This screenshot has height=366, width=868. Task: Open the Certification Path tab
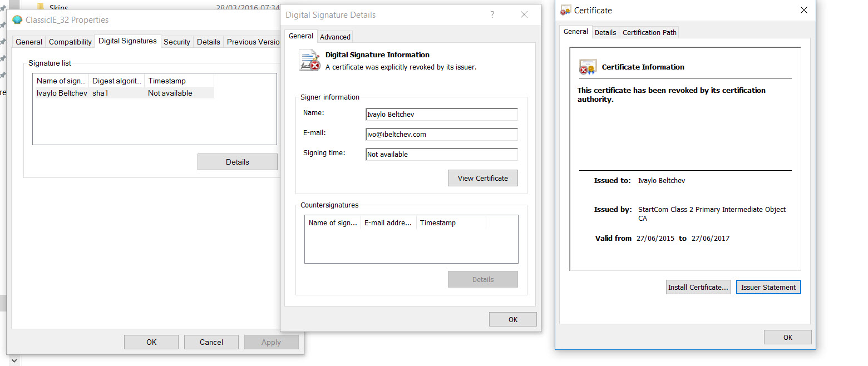(649, 32)
